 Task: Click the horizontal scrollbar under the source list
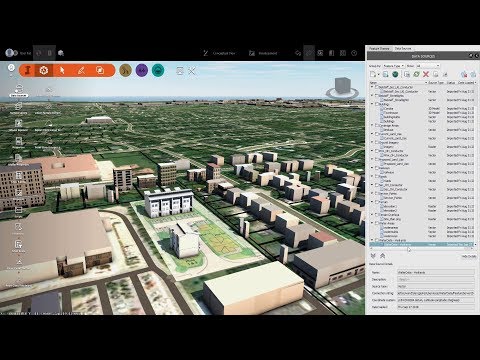coord(422,248)
